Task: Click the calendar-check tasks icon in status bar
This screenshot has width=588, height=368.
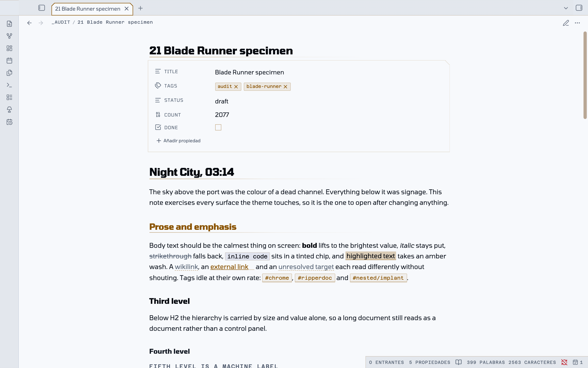Action: [x=575, y=362]
